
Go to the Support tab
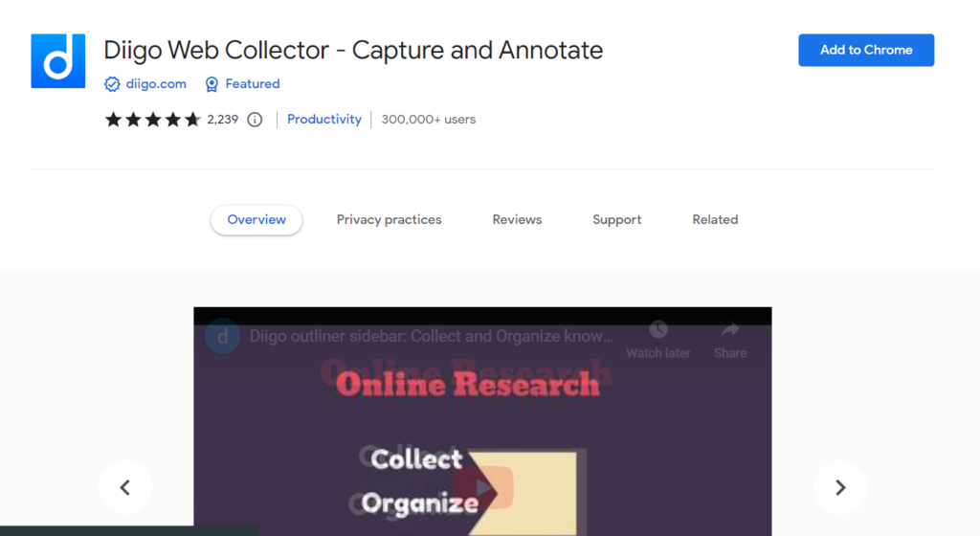coord(617,220)
